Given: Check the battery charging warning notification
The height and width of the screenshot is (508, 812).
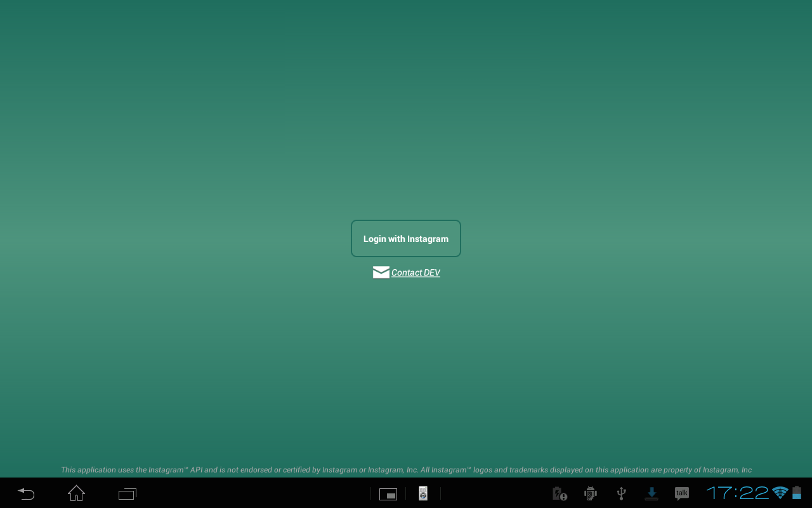Looking at the screenshot, I should 559,493.
